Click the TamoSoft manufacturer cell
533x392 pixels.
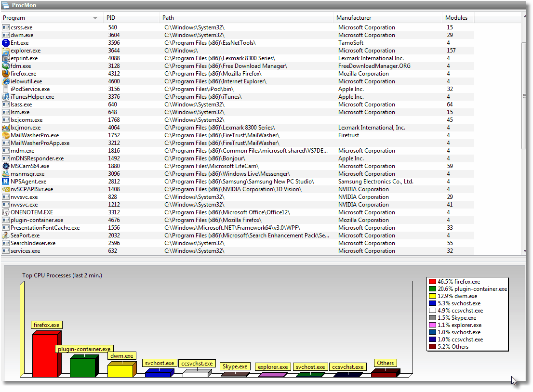click(351, 43)
